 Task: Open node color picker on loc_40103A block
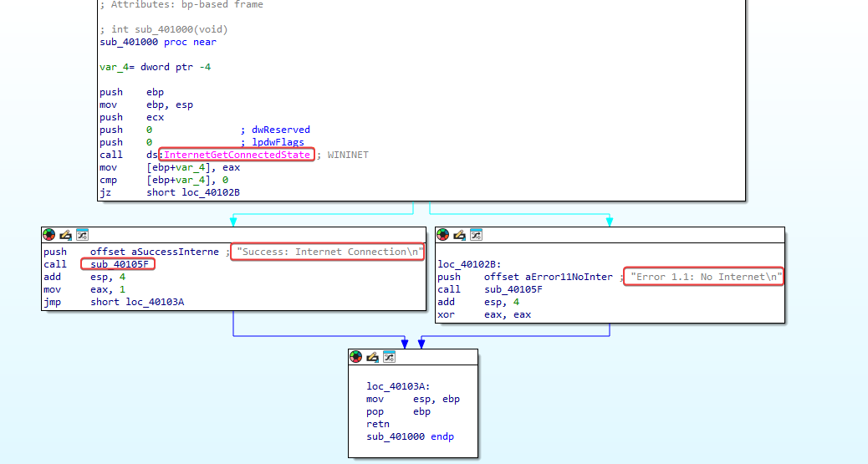[356, 357]
